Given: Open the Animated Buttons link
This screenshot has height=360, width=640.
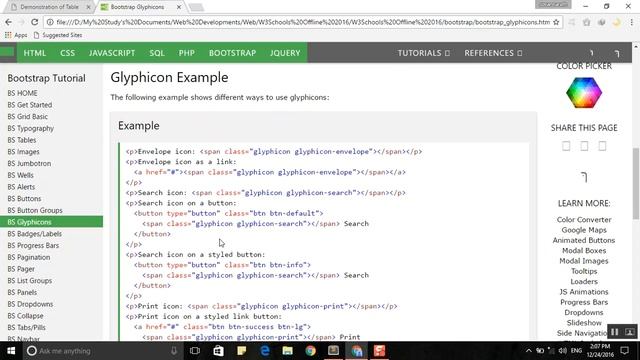Looking at the screenshot, I should coord(584,240).
